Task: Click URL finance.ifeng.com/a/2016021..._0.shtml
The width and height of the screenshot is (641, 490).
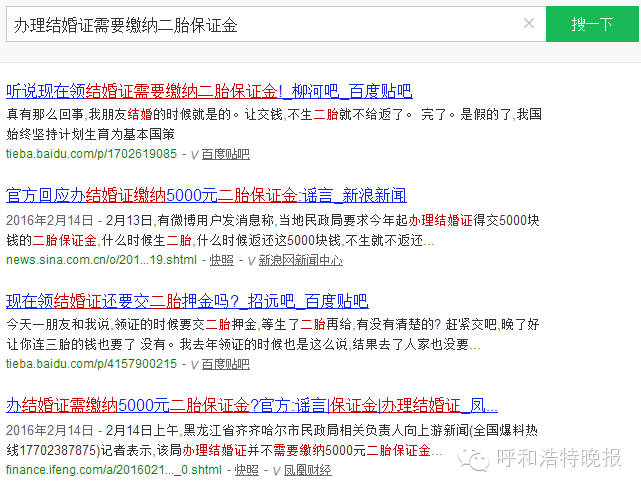Action: [x=114, y=470]
